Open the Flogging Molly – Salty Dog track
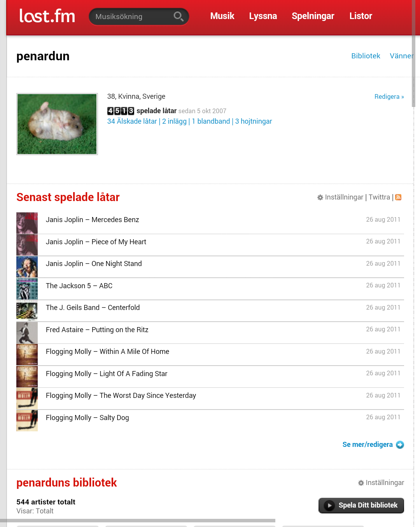Viewport: 420px width, 527px height. tap(87, 418)
